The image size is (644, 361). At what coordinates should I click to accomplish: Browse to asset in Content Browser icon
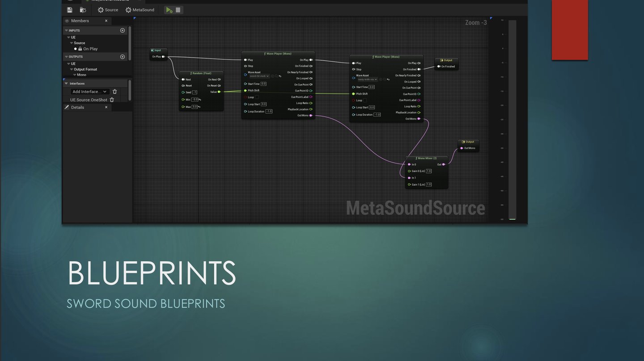[x=83, y=10]
